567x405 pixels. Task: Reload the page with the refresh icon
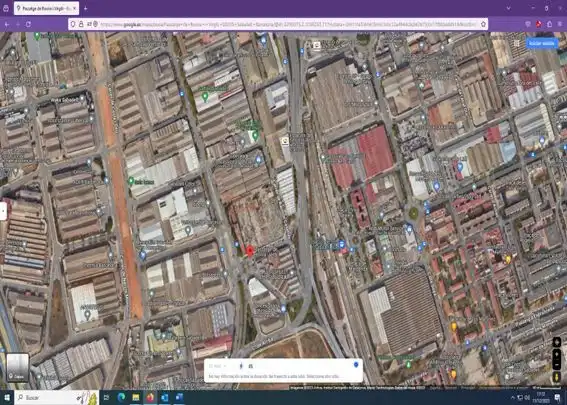[28, 24]
